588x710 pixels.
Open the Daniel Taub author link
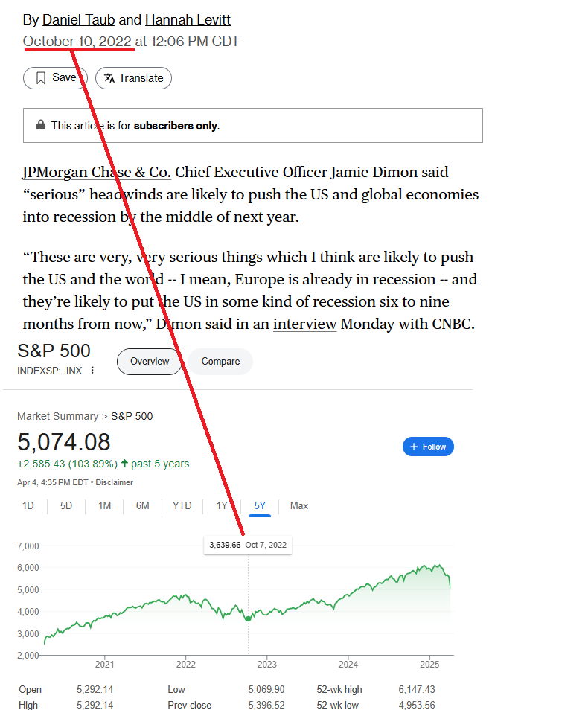coord(78,19)
